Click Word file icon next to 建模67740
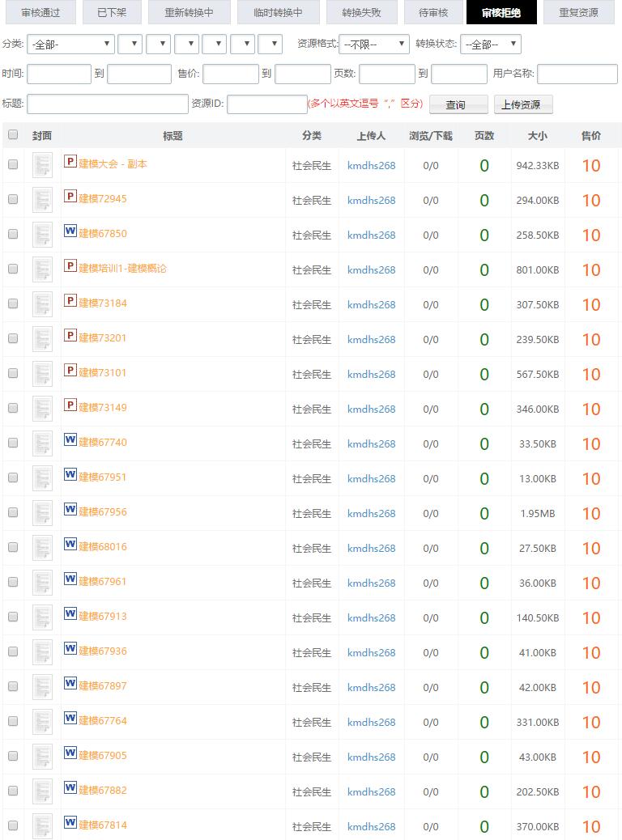 coord(70,440)
